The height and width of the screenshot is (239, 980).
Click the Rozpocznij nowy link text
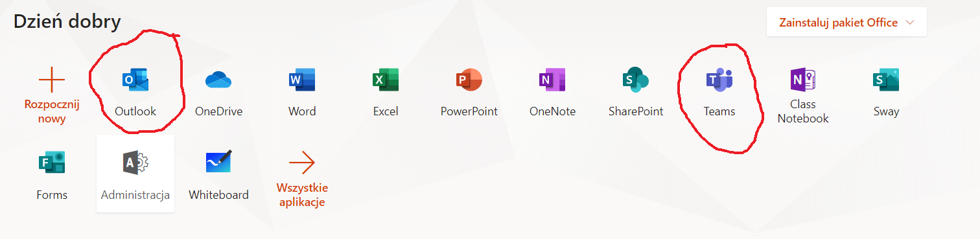52,111
